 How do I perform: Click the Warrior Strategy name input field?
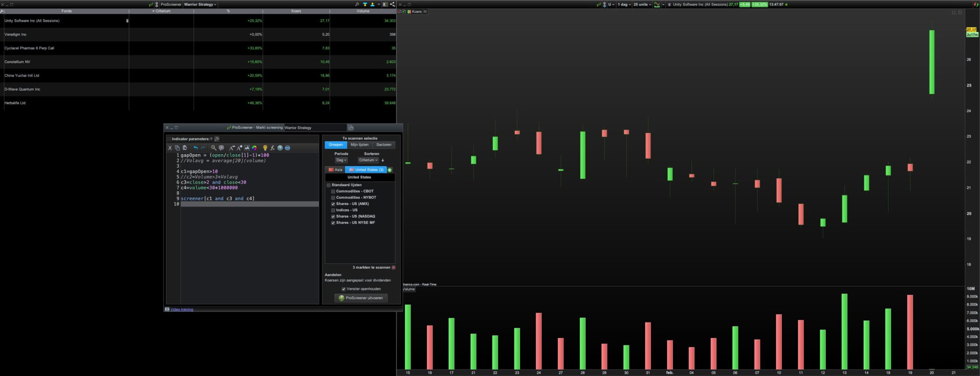coord(315,128)
